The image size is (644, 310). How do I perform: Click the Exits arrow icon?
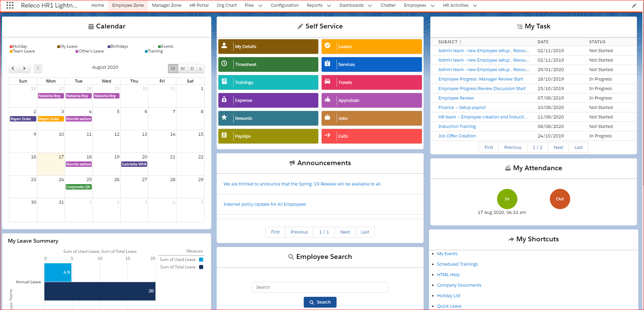(x=327, y=135)
